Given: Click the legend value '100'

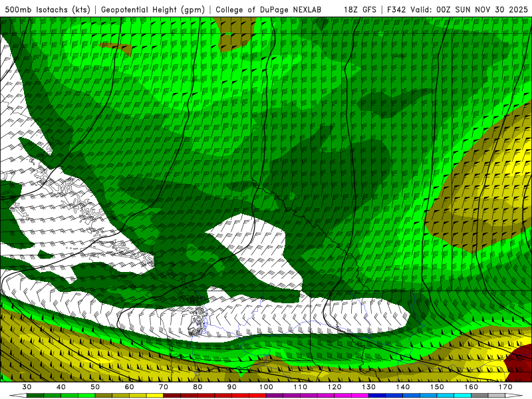Looking at the screenshot, I should click(266, 387).
